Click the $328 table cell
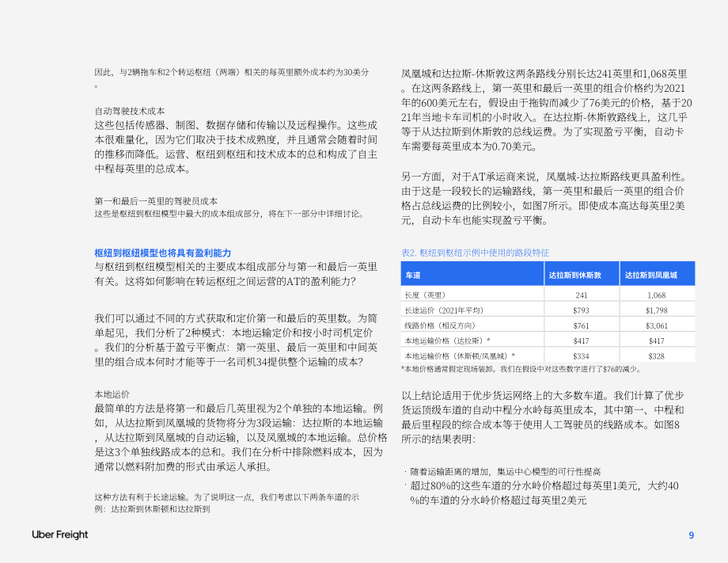This screenshot has width=728, height=563. pos(657,356)
